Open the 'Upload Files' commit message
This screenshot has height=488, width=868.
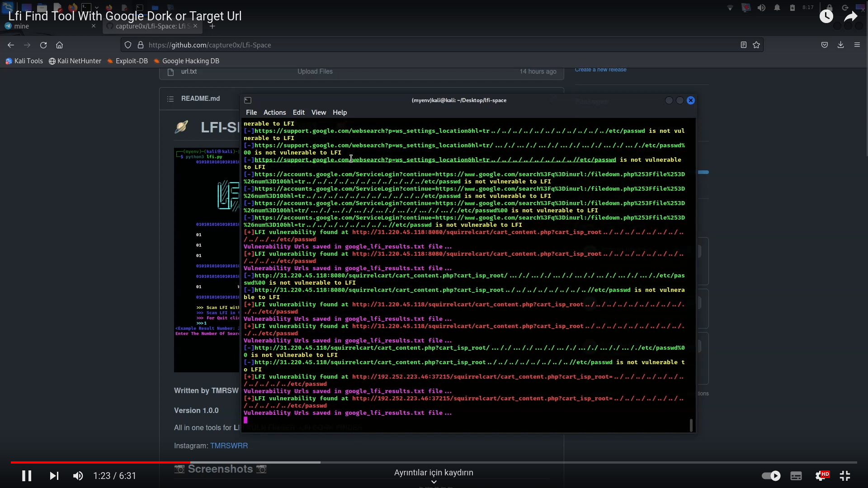click(x=315, y=72)
